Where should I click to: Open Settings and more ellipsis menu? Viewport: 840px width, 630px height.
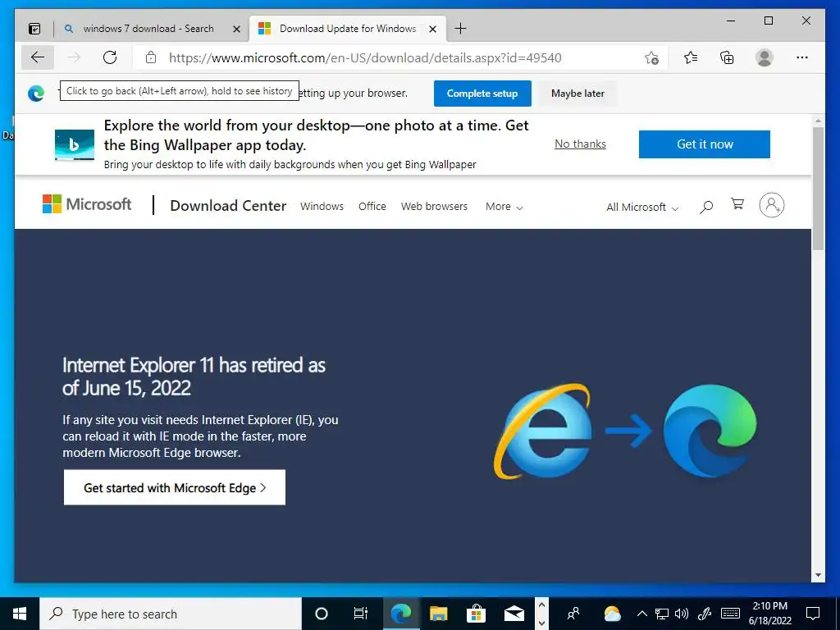[802, 57]
